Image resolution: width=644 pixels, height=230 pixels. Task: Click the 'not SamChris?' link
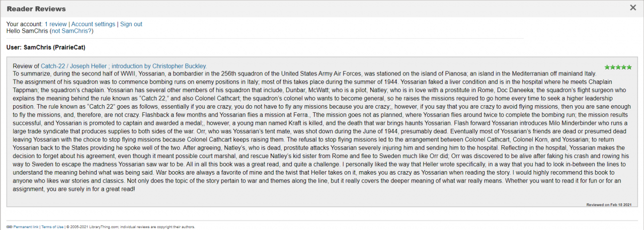pyautogui.click(x=71, y=31)
